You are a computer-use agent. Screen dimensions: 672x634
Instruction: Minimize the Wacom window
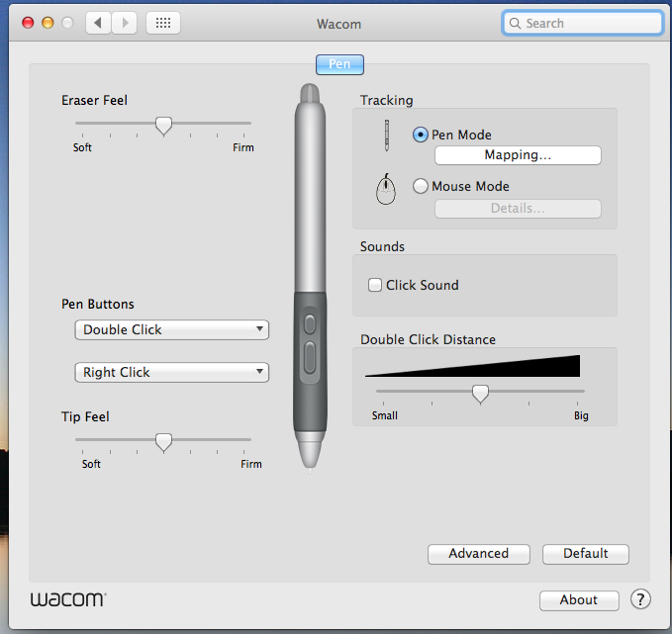point(48,23)
